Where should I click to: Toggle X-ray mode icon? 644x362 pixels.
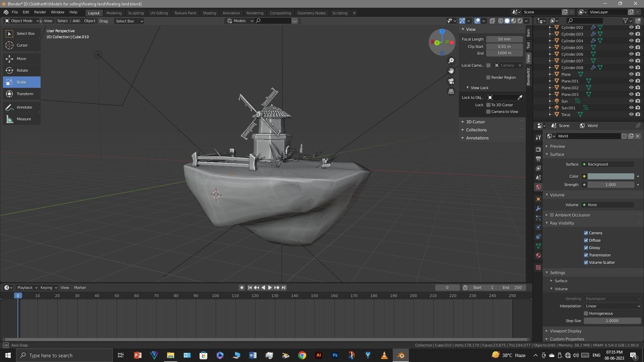492,21
